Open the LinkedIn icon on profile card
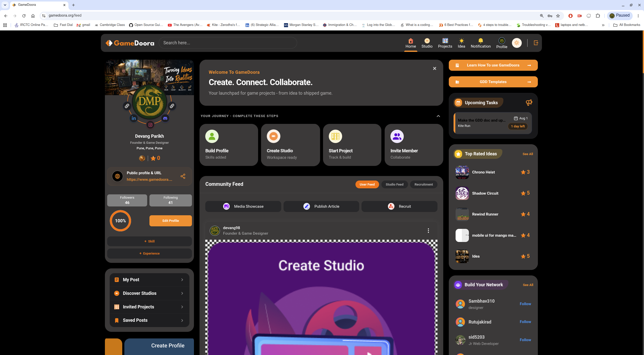The width and height of the screenshot is (644, 355). 134,118
